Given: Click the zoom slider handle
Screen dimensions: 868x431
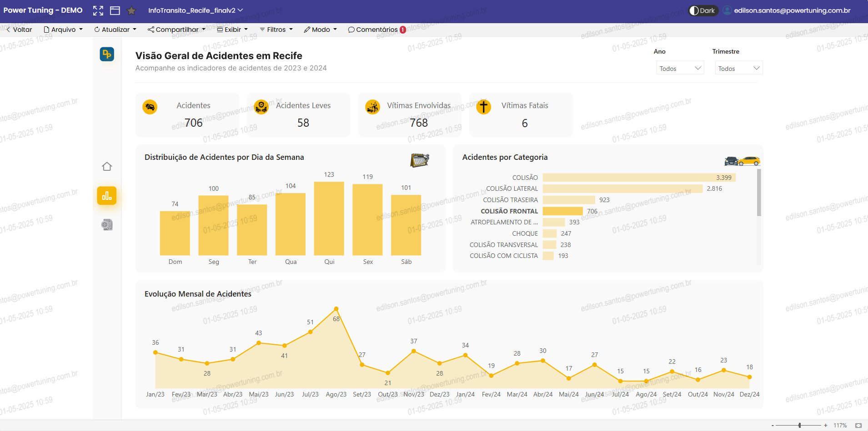Looking at the screenshot, I should (x=799, y=426).
